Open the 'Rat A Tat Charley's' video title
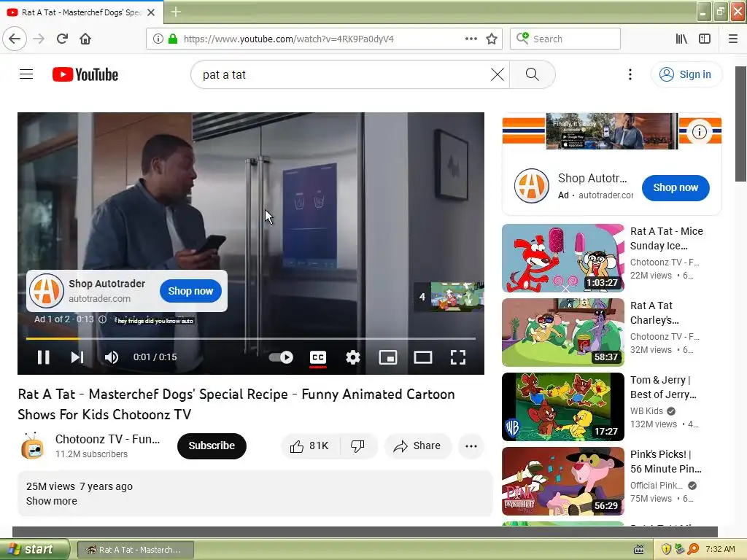Screen dimensions: 747x560 [654, 313]
